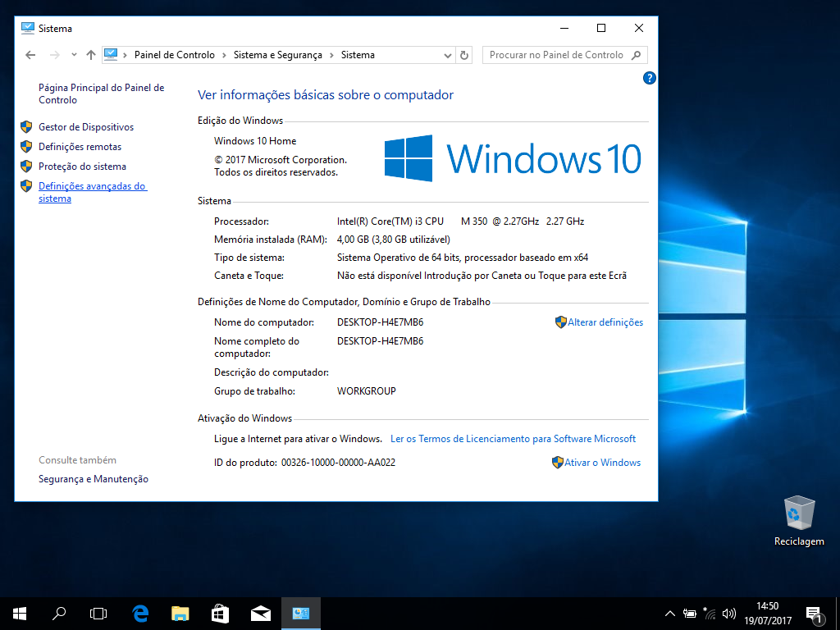Screen dimensions: 840x630
Task: Click the Procurar no Painel de Controlo field
Action: pyautogui.click(x=557, y=55)
